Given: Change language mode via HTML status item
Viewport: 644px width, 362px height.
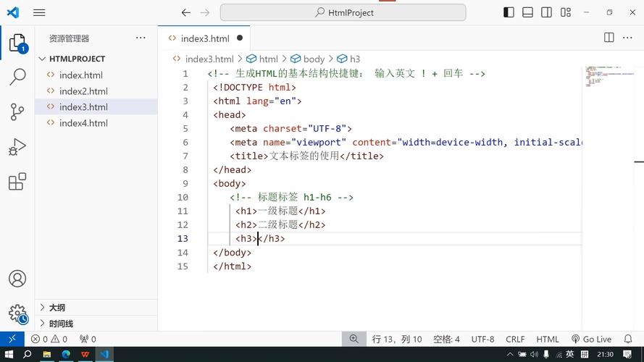Looking at the screenshot, I should [548, 339].
